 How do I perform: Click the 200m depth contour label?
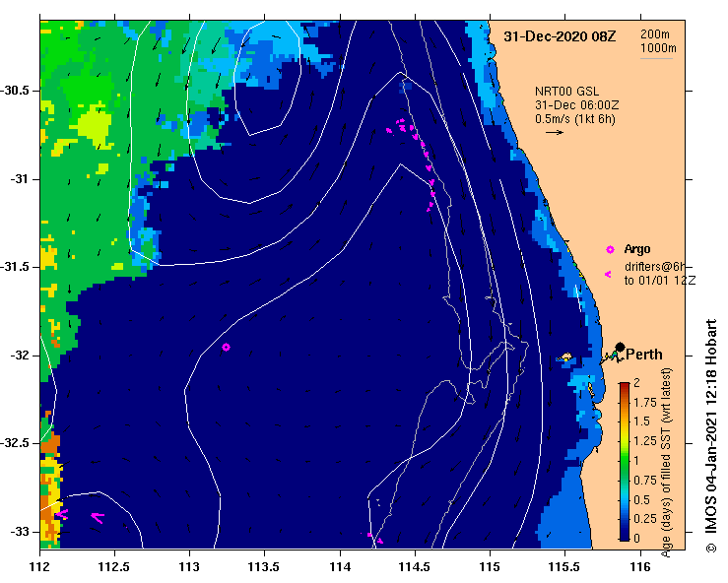tap(655, 33)
